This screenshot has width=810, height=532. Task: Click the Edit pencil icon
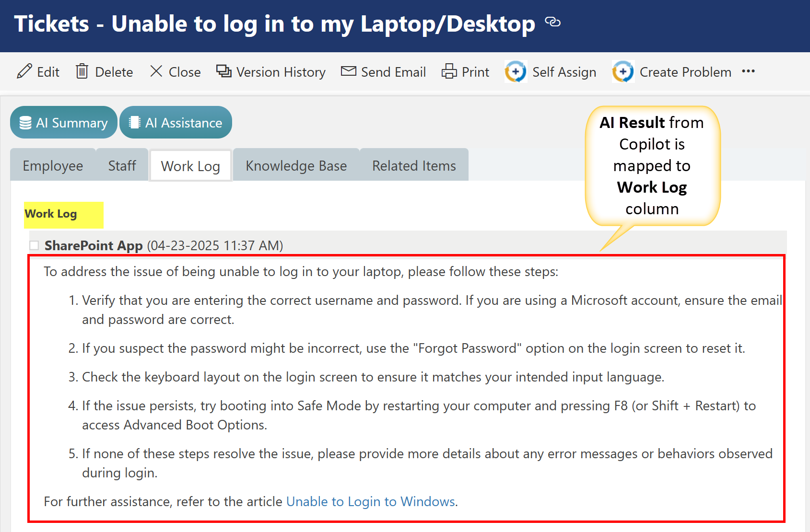pos(24,71)
